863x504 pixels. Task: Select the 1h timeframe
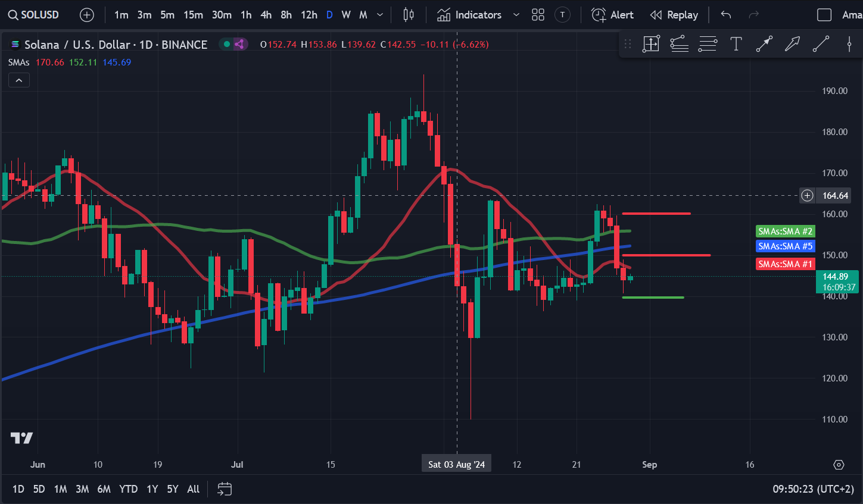tap(246, 15)
